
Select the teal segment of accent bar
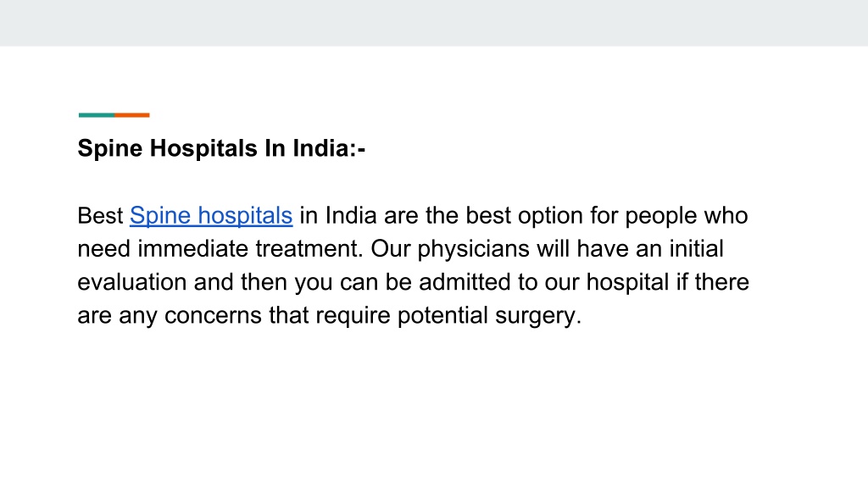click(97, 115)
